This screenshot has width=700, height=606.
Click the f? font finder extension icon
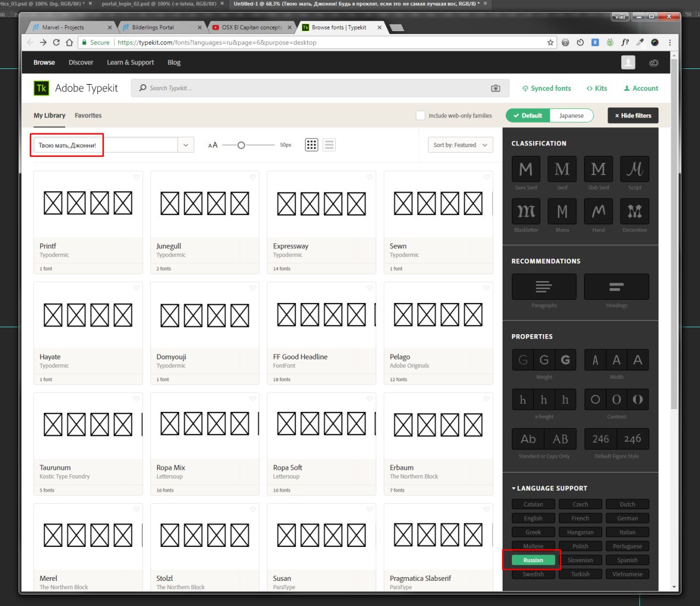point(625,42)
